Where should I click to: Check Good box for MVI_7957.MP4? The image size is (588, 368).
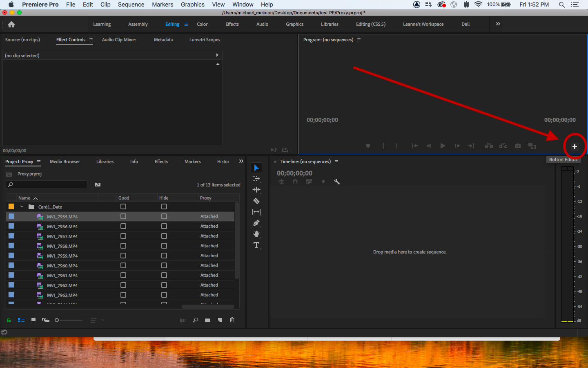123,236
